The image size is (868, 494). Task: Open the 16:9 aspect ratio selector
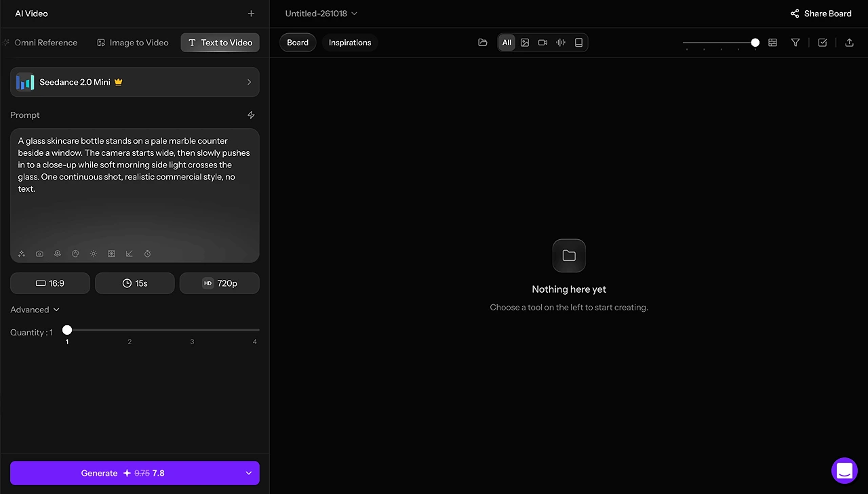50,283
